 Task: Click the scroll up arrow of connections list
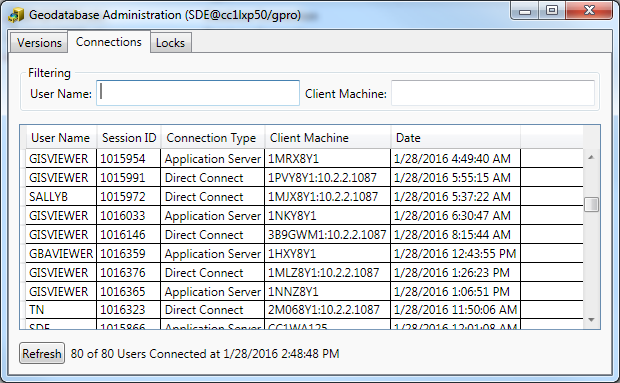pos(591,158)
